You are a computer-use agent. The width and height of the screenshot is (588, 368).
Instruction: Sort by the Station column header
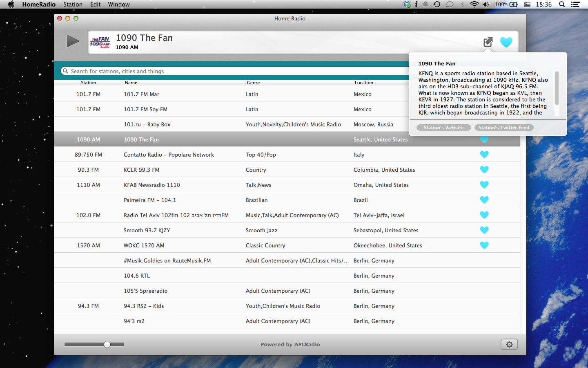(x=88, y=83)
